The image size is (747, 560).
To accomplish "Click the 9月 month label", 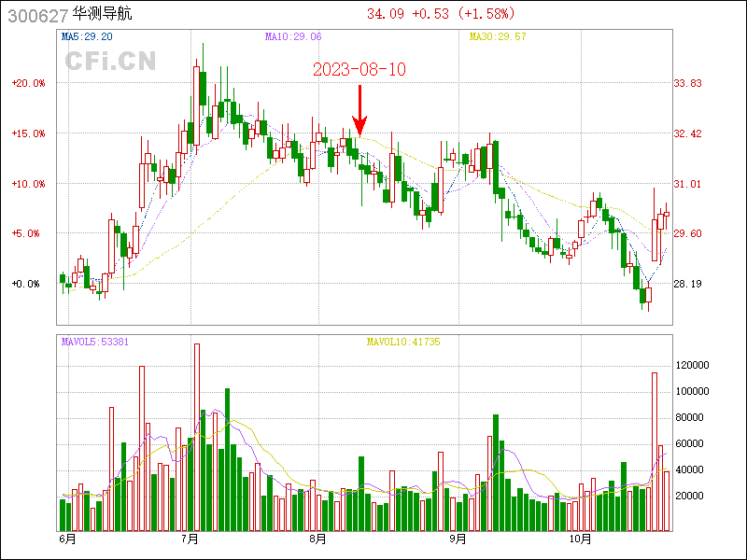I will click(x=458, y=539).
